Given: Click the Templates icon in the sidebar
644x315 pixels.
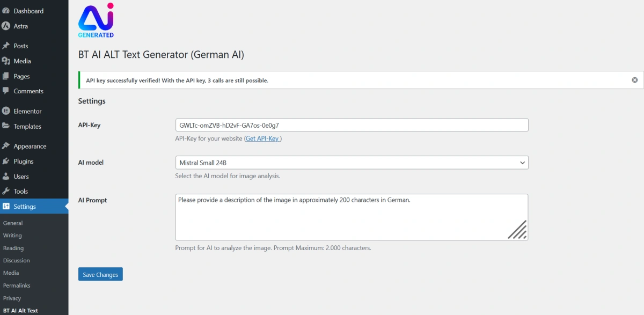Looking at the screenshot, I should (x=7, y=126).
